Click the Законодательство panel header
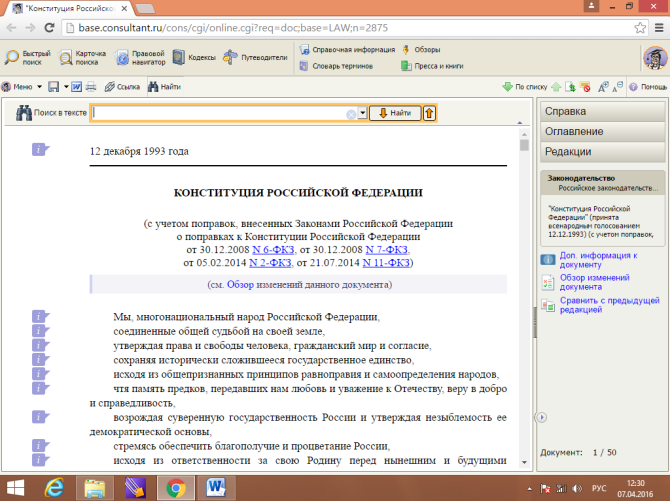Screen dimensions: 670x501 pos(602,183)
